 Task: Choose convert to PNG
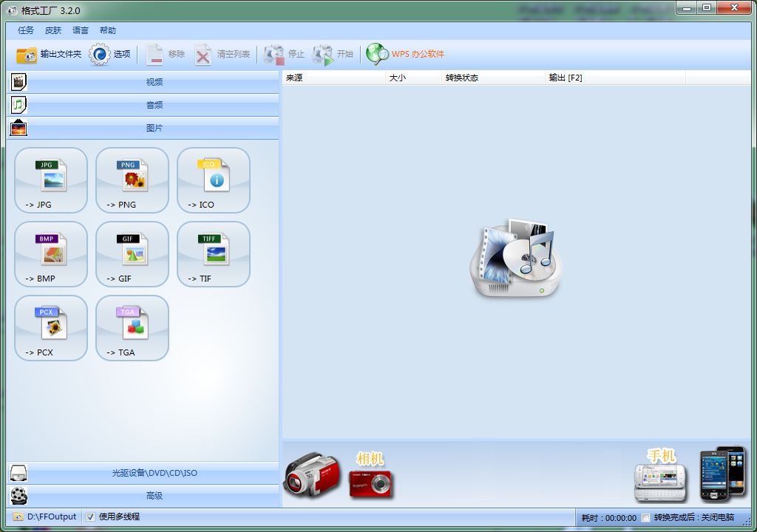(x=132, y=180)
